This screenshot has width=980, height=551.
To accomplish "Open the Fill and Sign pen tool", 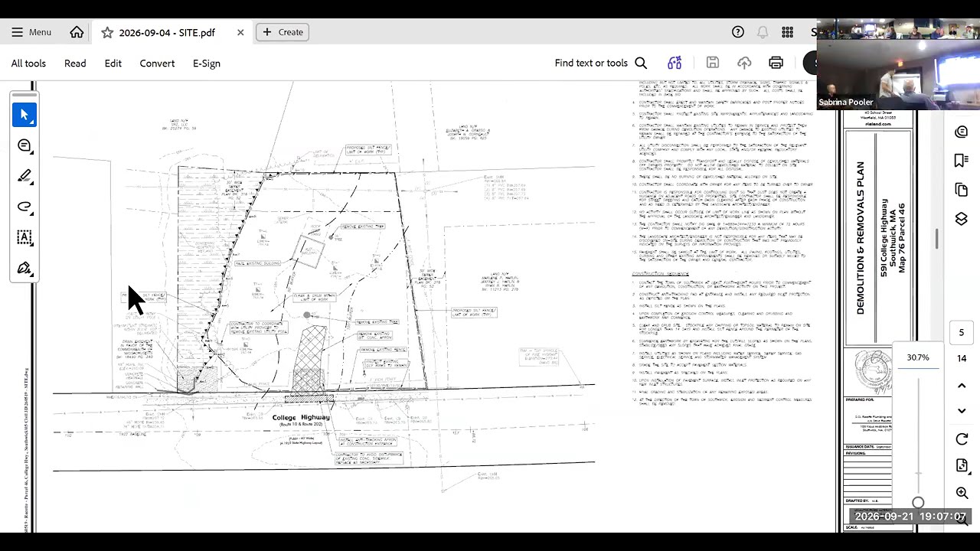I will pyautogui.click(x=24, y=269).
